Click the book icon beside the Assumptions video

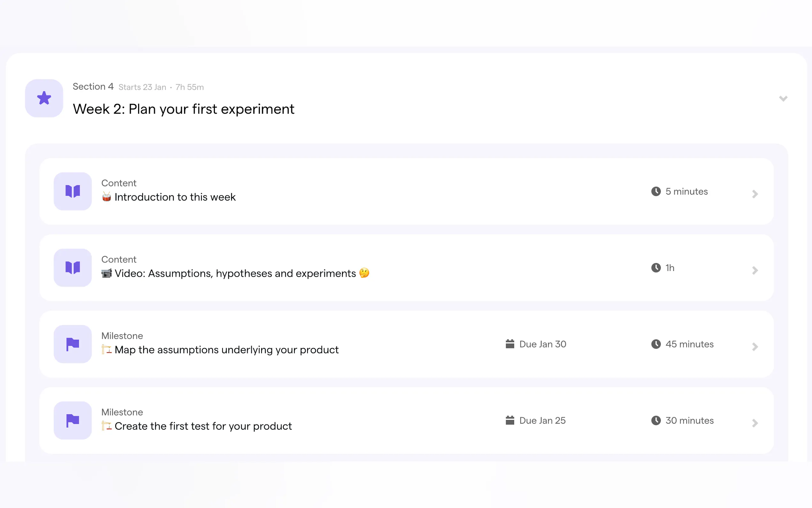tap(73, 267)
